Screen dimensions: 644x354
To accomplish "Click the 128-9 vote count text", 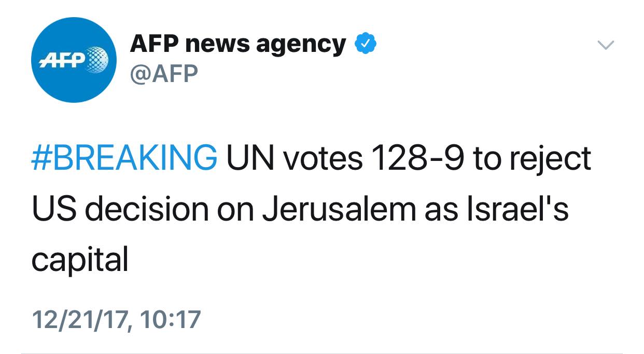I will (417, 158).
